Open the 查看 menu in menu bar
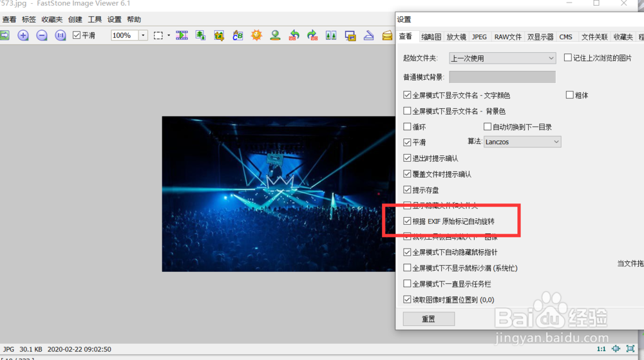 pyautogui.click(x=9, y=19)
